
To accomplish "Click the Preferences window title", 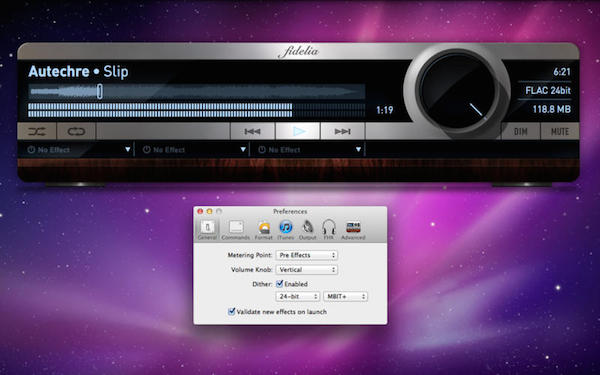I will [x=290, y=211].
